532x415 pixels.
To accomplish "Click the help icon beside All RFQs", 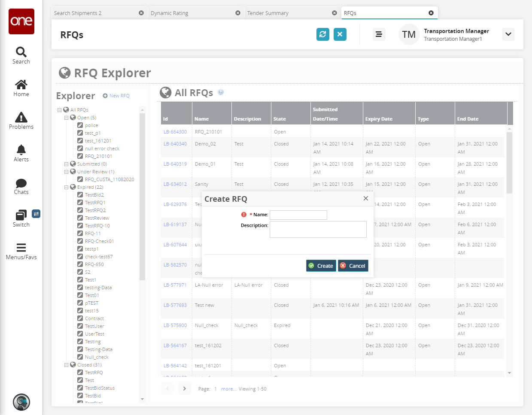I will tap(221, 92).
